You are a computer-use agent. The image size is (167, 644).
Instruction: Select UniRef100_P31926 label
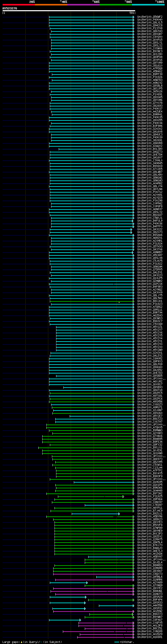(150, 77)
